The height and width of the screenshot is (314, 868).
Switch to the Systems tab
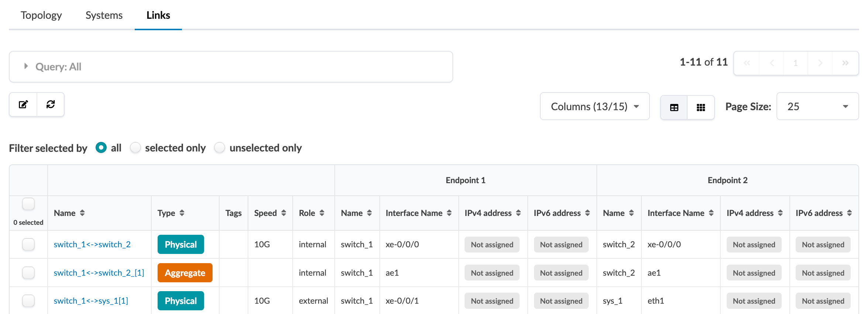click(104, 15)
